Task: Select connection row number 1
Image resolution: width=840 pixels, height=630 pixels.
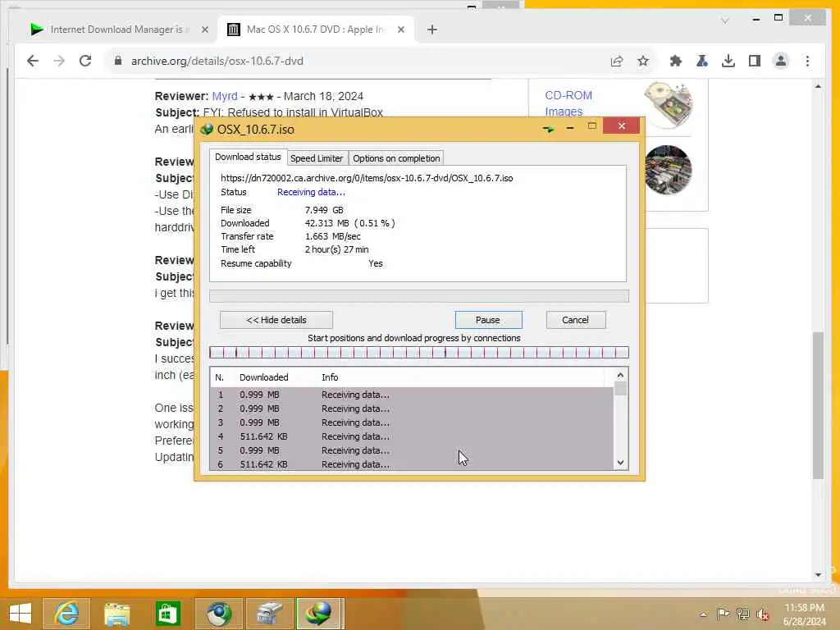Action: pos(412,395)
